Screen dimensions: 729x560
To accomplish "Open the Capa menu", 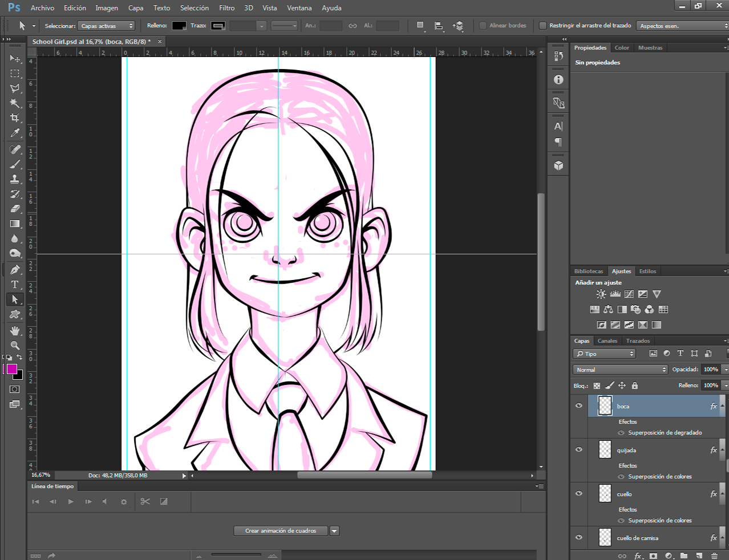I will (136, 8).
